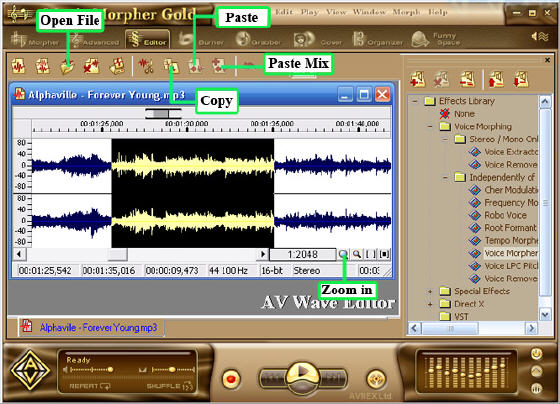560x404 pixels.
Task: Click the Copy toolbar icon
Action: [171, 66]
